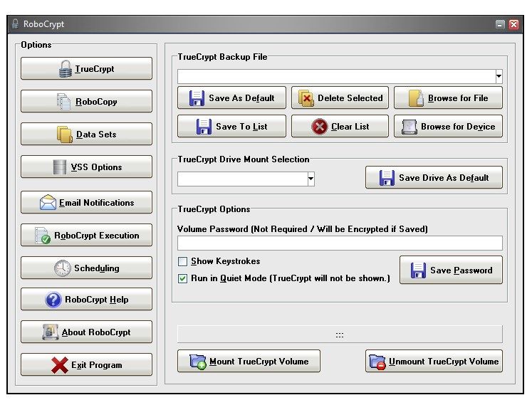
Task: Click the floppy disk icon on Save To List
Action: click(x=204, y=127)
